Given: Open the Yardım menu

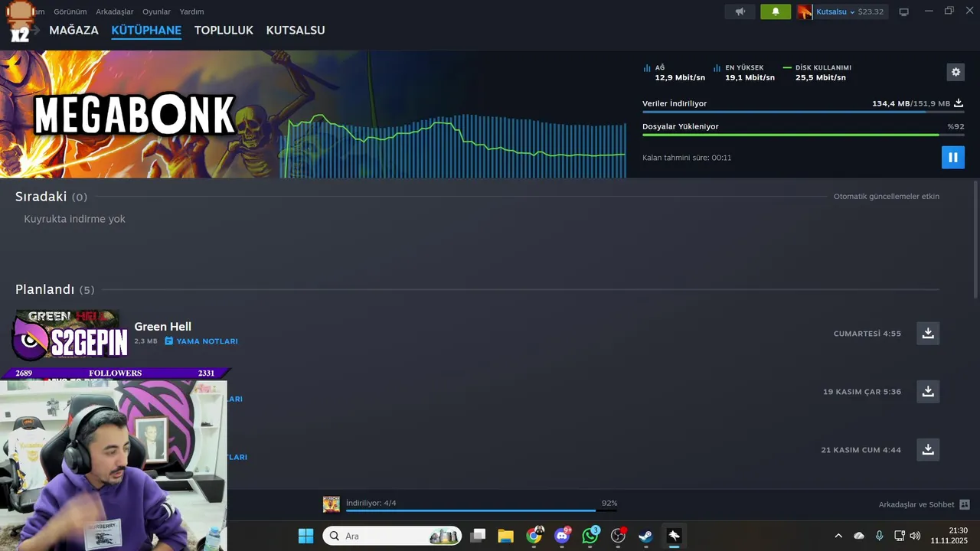Looking at the screenshot, I should point(191,11).
